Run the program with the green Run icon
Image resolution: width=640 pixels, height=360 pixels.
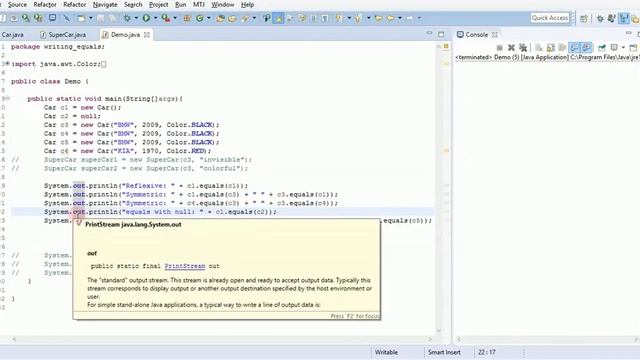pyautogui.click(x=146, y=18)
